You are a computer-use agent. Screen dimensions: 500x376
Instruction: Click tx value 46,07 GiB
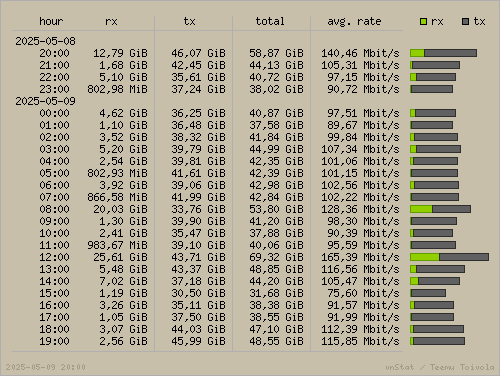[198, 53]
